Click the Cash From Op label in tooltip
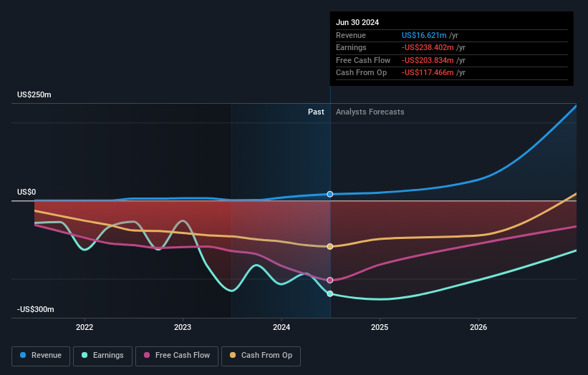 [x=361, y=73]
